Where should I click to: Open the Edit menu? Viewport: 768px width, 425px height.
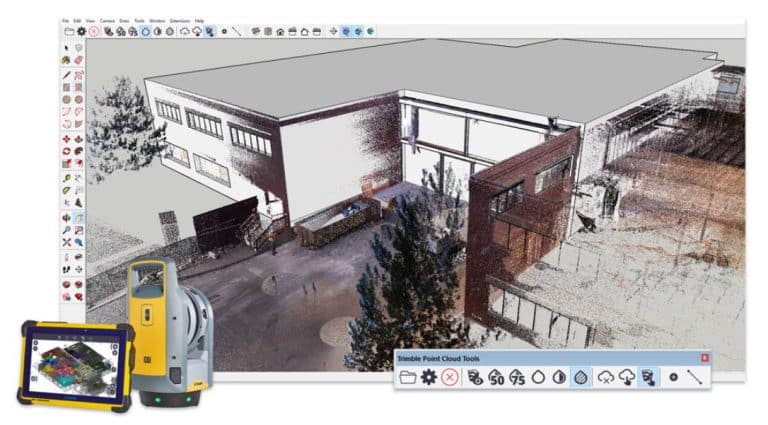click(77, 21)
